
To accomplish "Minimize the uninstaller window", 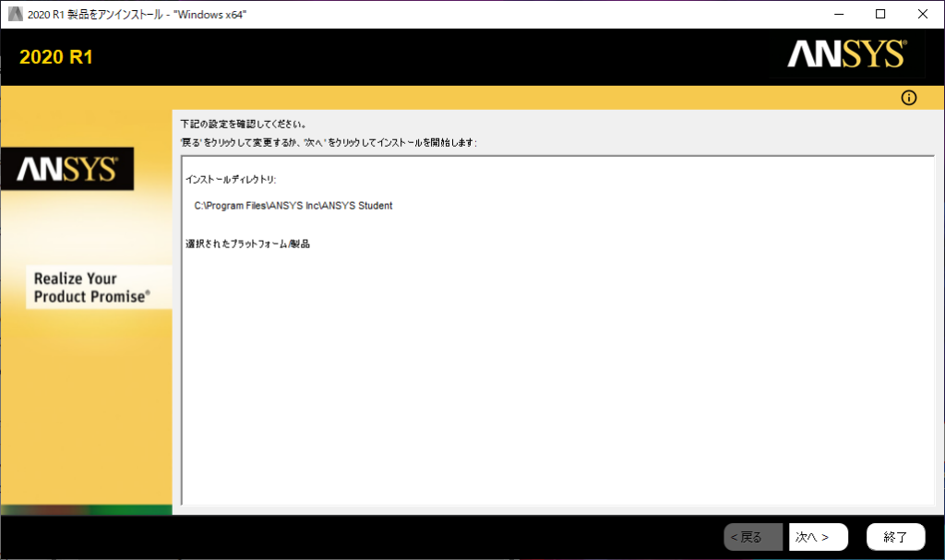I will 838,14.
